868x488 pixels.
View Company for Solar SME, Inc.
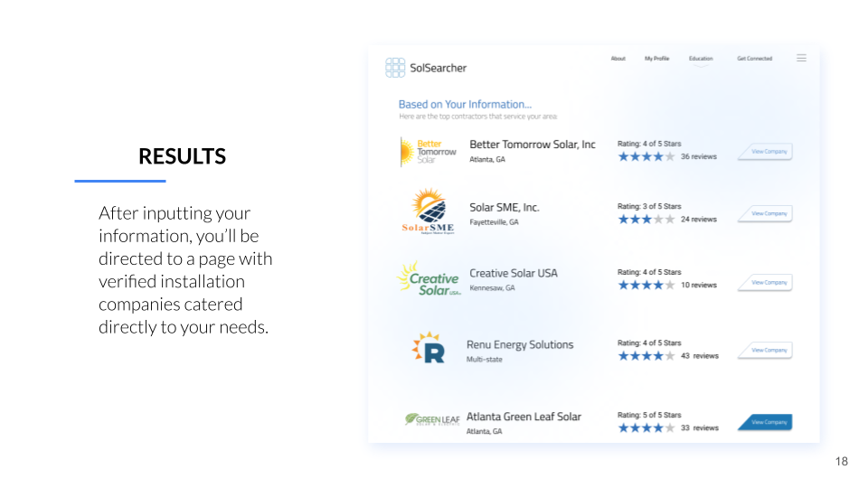(765, 213)
